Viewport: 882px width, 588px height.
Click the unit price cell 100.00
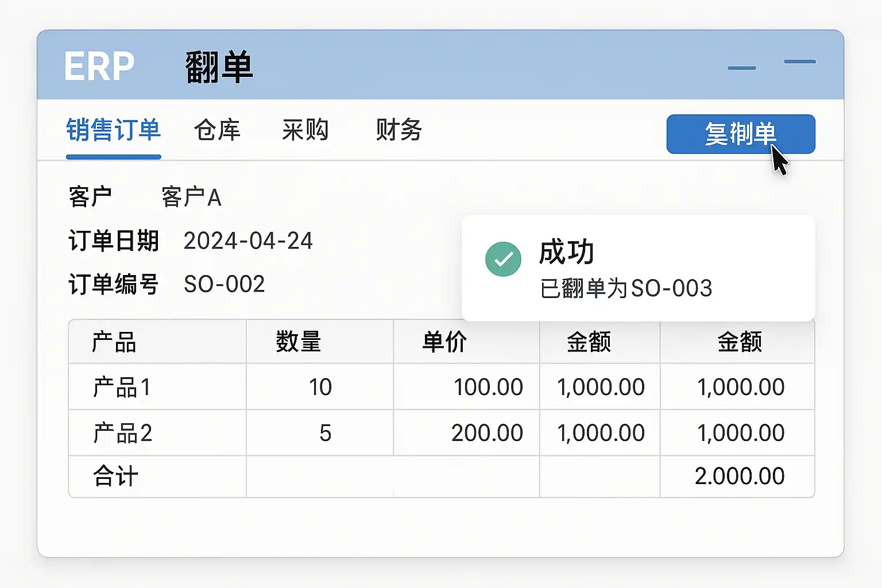[488, 388]
